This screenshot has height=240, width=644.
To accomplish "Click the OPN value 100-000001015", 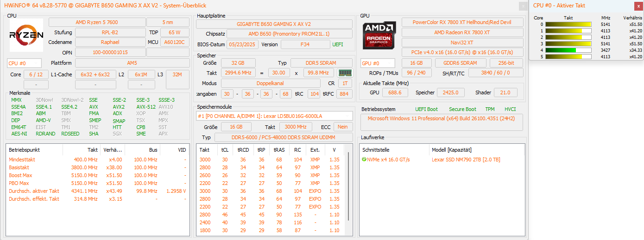I will [110, 52].
